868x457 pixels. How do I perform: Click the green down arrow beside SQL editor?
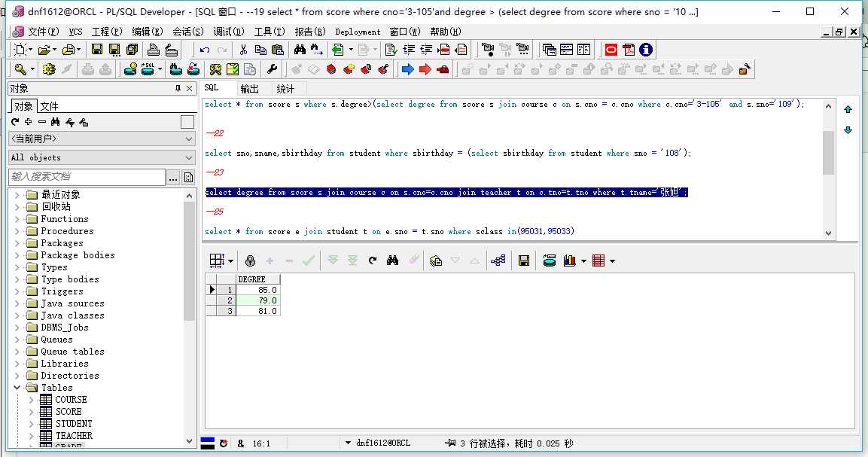click(848, 130)
